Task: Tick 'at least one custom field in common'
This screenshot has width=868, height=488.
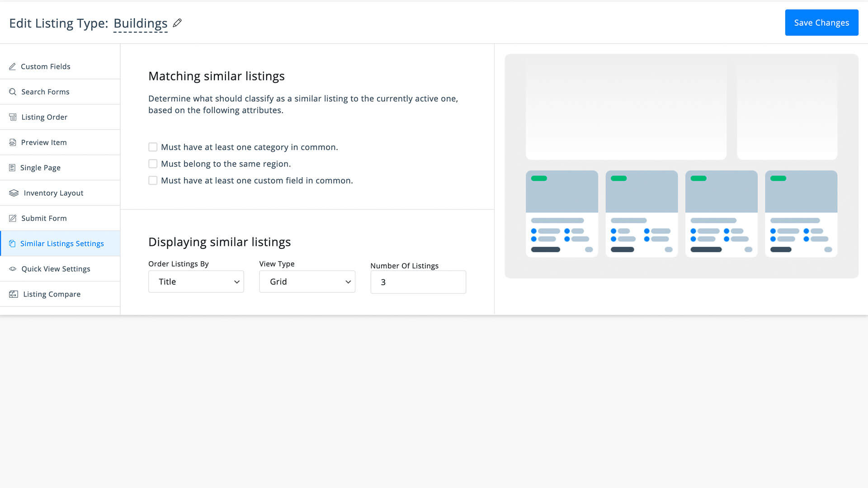Action: 153,180
